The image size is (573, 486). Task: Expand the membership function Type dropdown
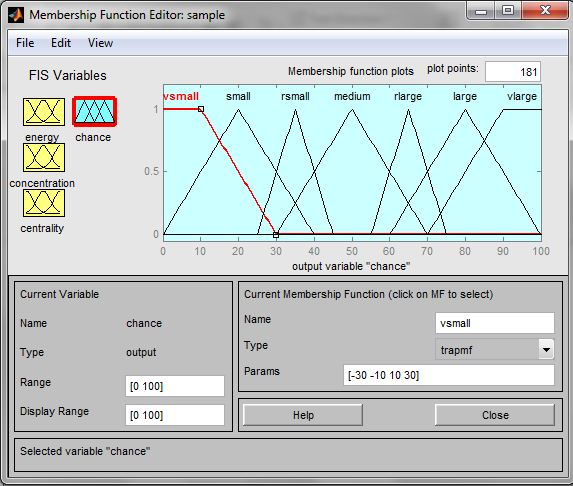tap(546, 350)
